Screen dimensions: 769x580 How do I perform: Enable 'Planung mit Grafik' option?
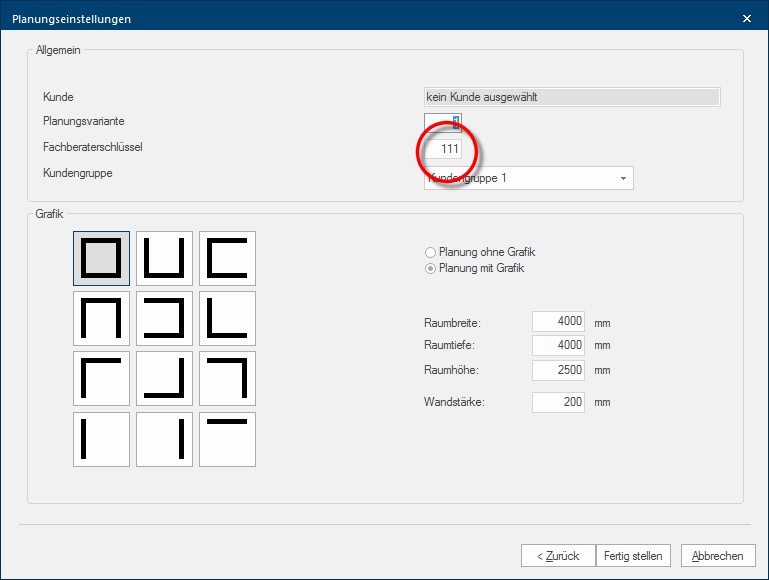[x=431, y=268]
